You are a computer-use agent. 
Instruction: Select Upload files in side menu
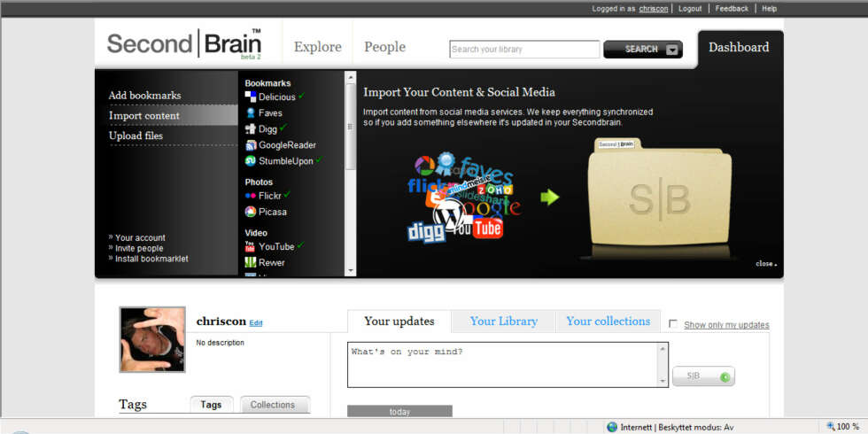point(136,136)
